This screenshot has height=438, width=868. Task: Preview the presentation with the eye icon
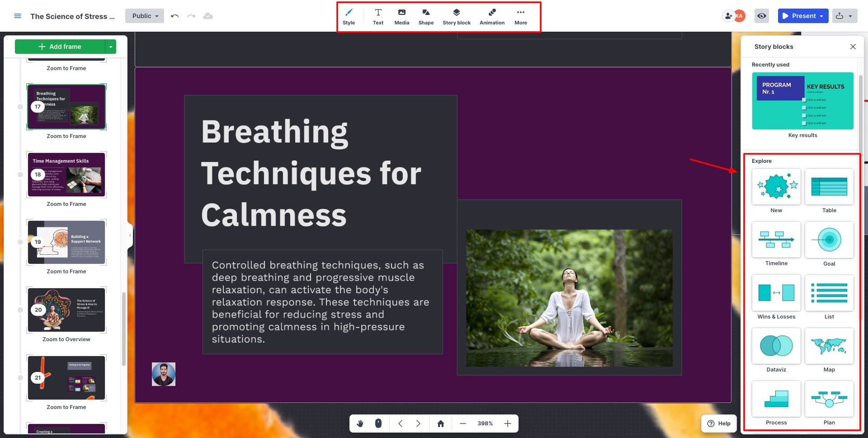coord(762,16)
